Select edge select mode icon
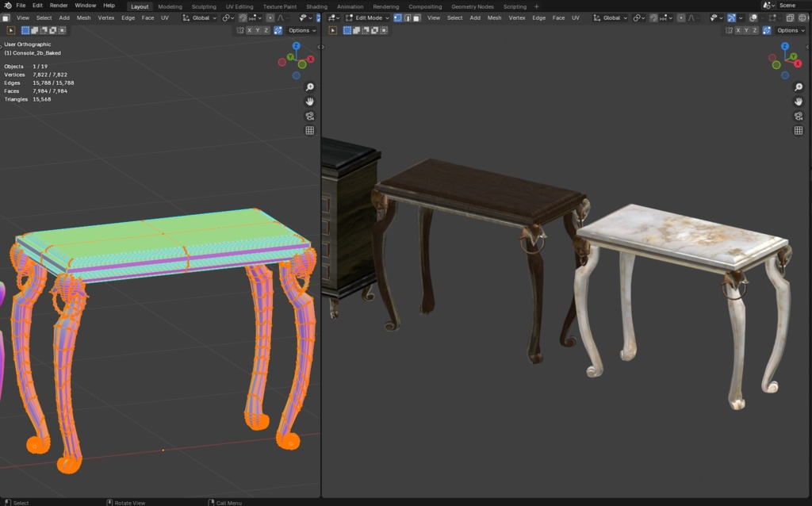The image size is (812, 506). [x=406, y=18]
